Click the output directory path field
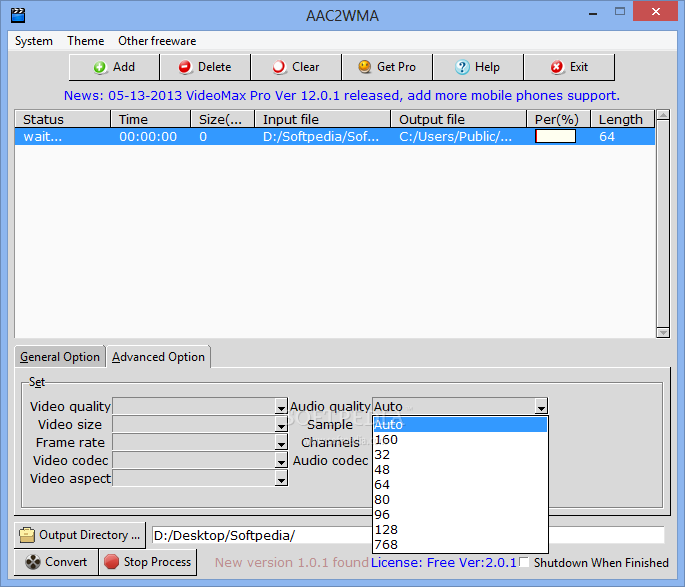The height and width of the screenshot is (587, 685). (408, 535)
